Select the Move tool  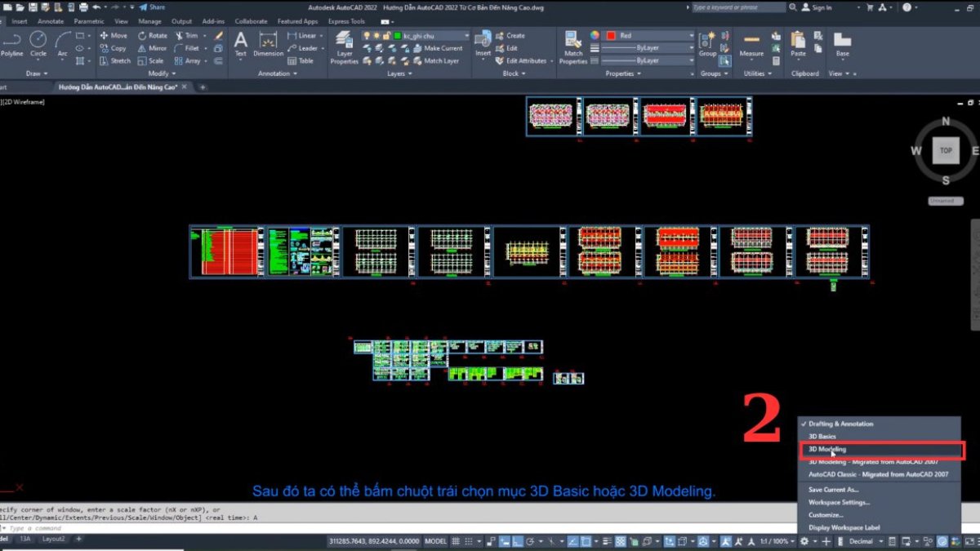(x=114, y=35)
